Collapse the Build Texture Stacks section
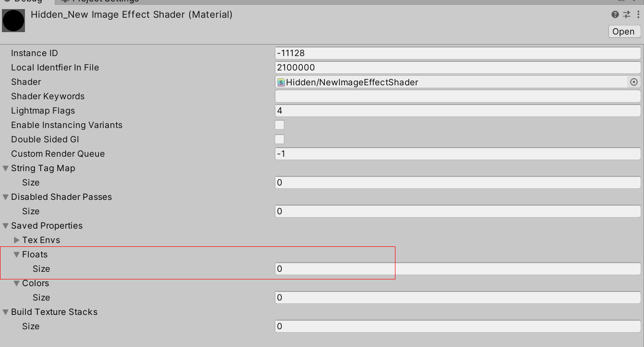Image resolution: width=644 pixels, height=347 pixels. point(5,312)
